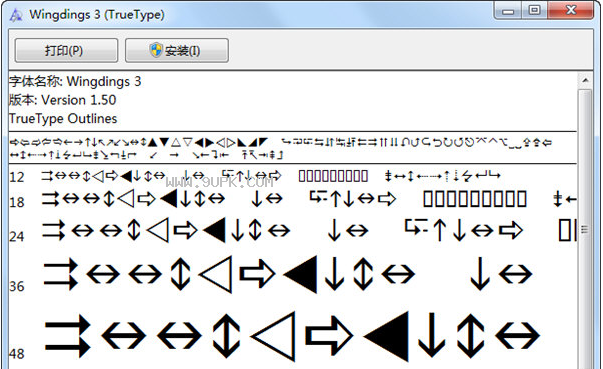603x369 pixels.
Task: Click the text '字体名称: Wingdings 3'
Action: point(75,81)
